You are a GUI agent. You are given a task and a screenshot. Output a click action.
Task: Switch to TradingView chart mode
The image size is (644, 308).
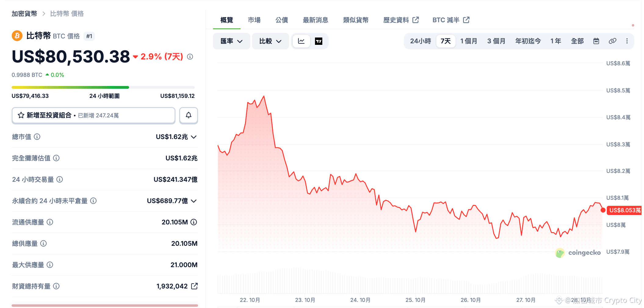(x=319, y=41)
